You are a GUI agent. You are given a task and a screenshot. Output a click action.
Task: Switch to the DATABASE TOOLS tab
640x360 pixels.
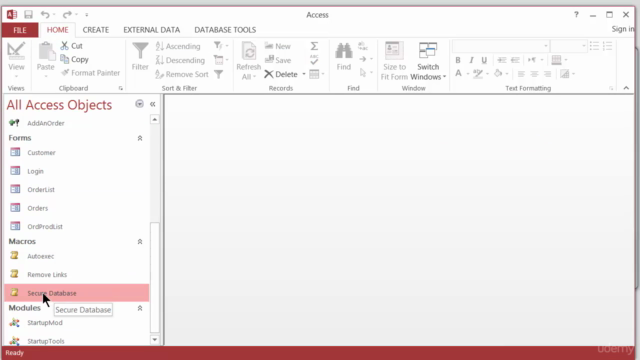point(225,30)
